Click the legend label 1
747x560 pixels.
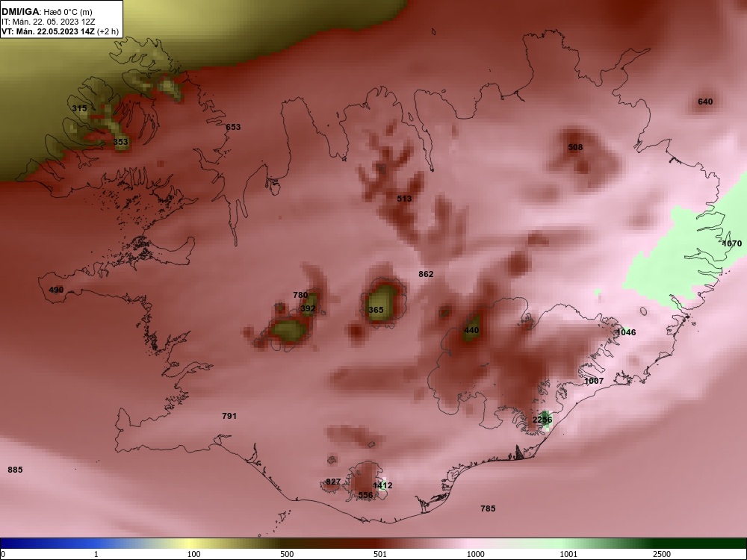pos(96,554)
